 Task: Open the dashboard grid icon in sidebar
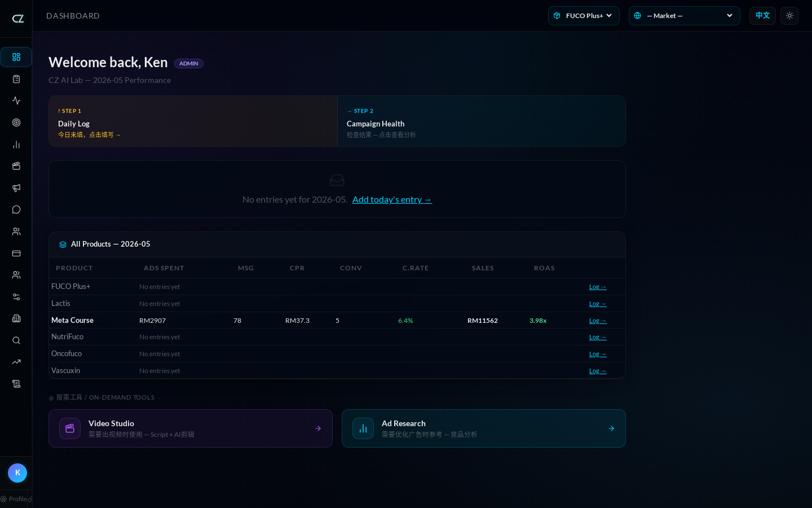coord(16,57)
